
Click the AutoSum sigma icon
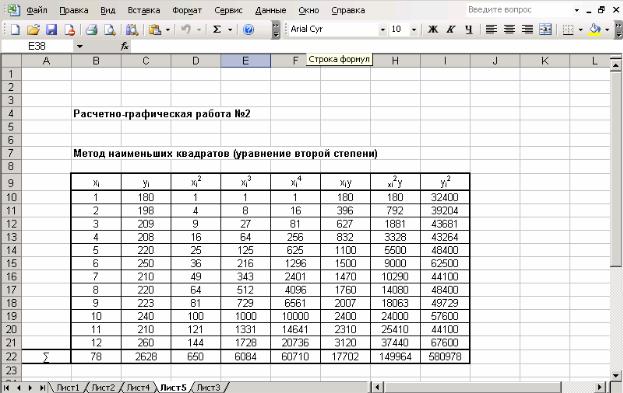(217, 29)
